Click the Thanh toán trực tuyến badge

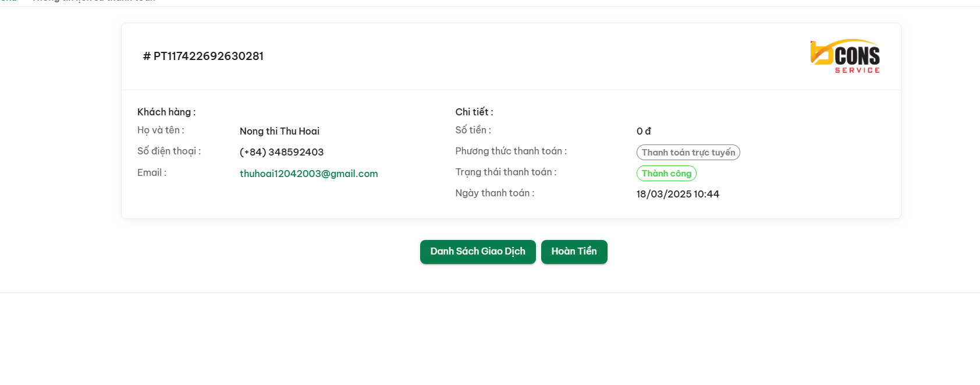(x=688, y=153)
